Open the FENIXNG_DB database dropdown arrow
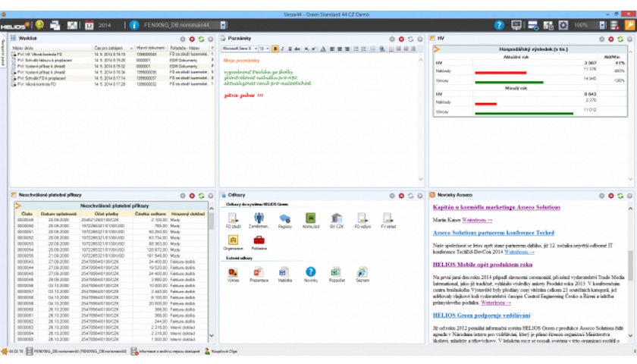637x364 pixels. pyautogui.click(x=223, y=25)
